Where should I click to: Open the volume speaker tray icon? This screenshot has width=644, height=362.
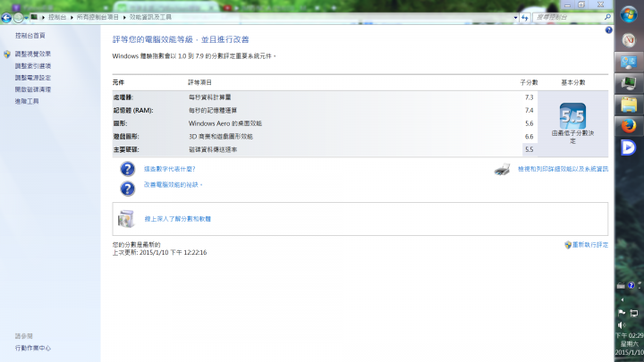[x=622, y=325]
